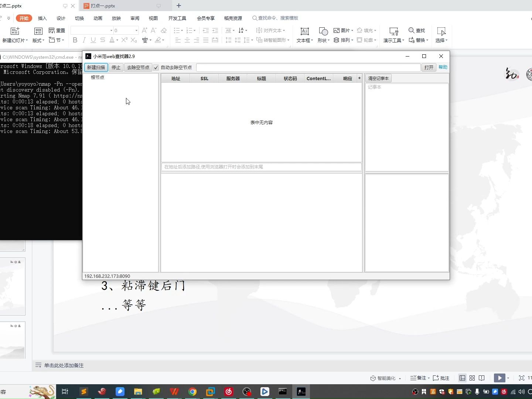Toggle the 自动去除空节点 checkbox

156,67
